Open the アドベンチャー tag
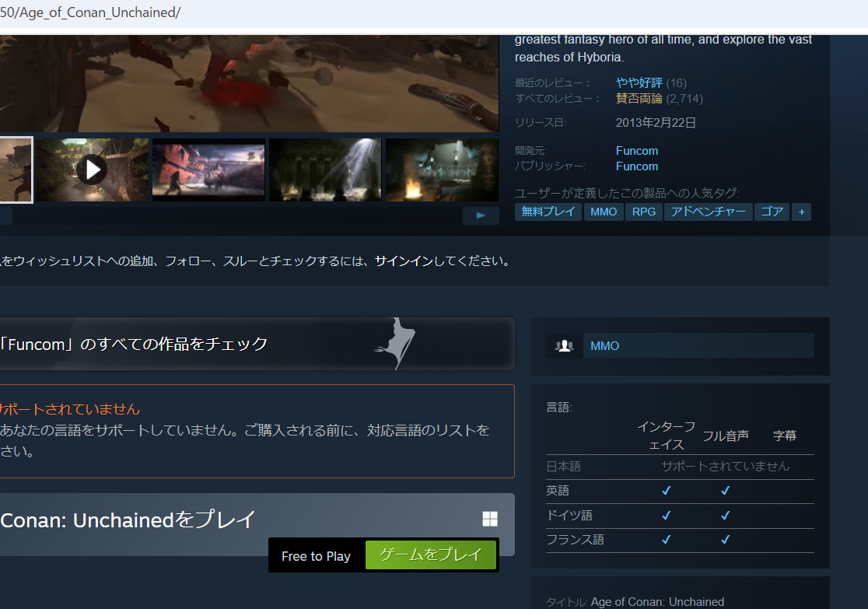Screen dimensions: 868x609 tap(708, 212)
